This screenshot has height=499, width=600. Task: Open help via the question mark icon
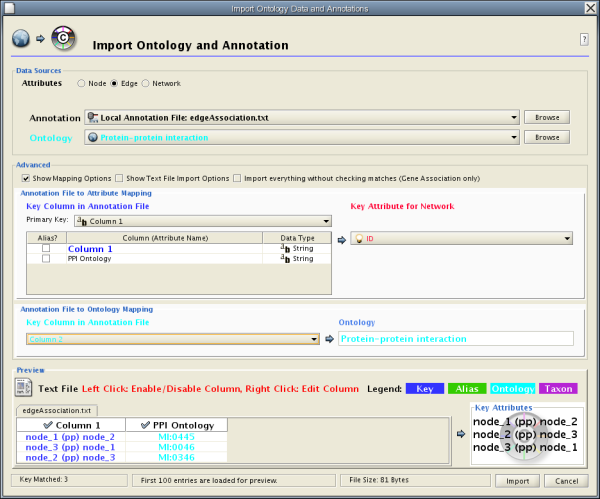click(583, 39)
